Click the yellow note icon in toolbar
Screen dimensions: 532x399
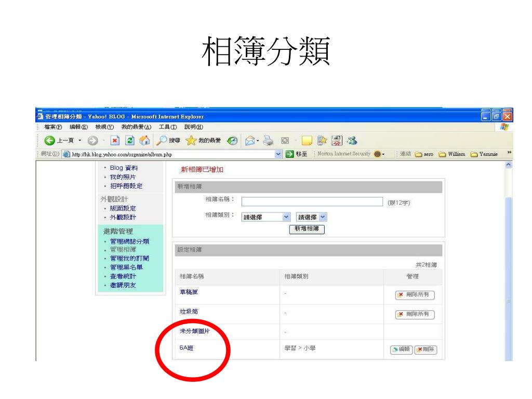(x=307, y=140)
